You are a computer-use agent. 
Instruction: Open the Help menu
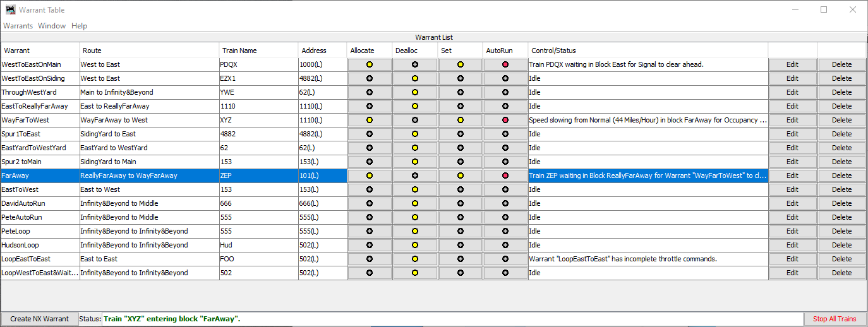coord(79,26)
